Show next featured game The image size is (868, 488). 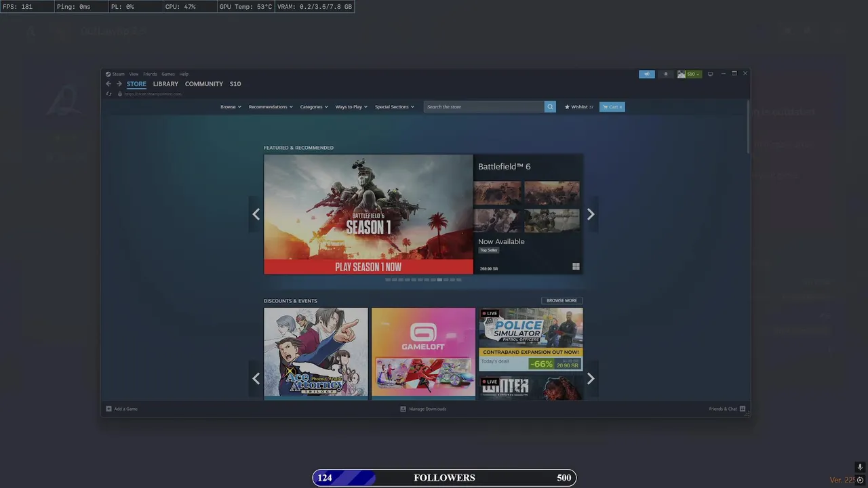click(x=591, y=214)
